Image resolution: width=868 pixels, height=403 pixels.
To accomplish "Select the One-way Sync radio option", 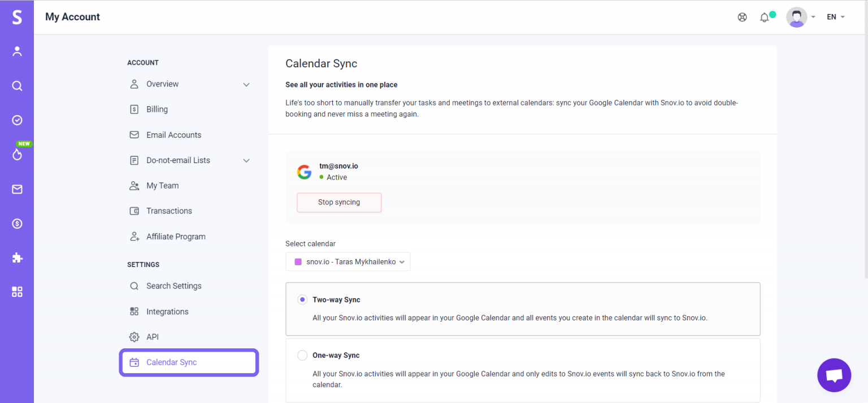I will coord(302,356).
